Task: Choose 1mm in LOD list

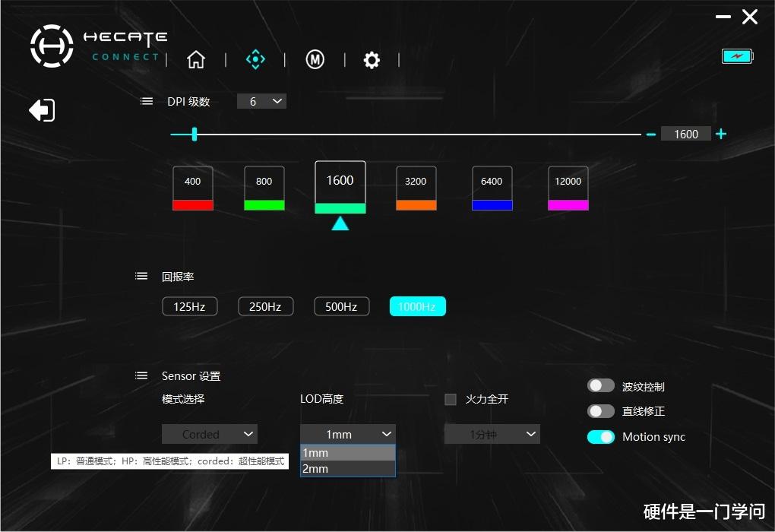Action: click(347, 453)
